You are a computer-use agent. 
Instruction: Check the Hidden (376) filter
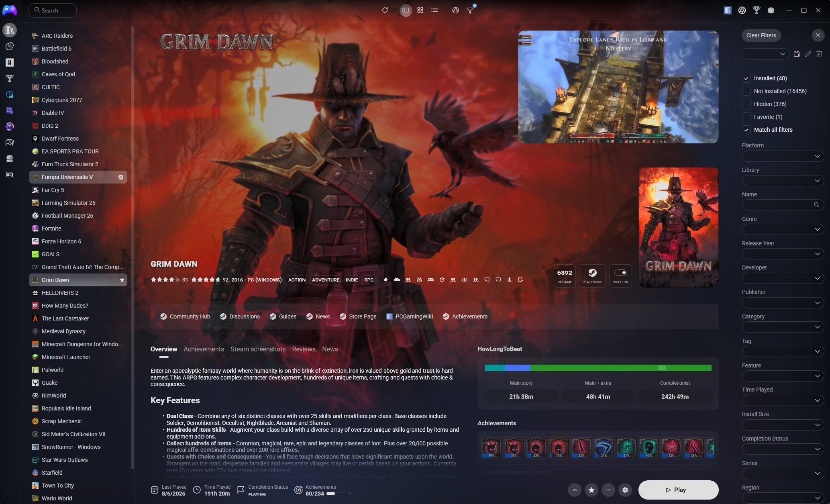click(746, 104)
